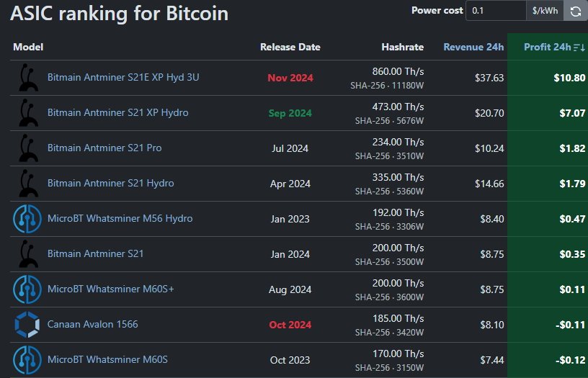This screenshot has width=588, height=378.
Task: Click the ASIC ranking for Bitcoin heading
Action: click(x=119, y=14)
